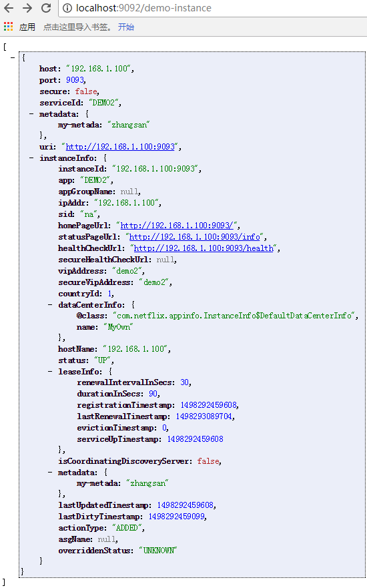Click the hostName value "192.168.1.100"
Screen dimensions: 367x588
(x=135, y=349)
